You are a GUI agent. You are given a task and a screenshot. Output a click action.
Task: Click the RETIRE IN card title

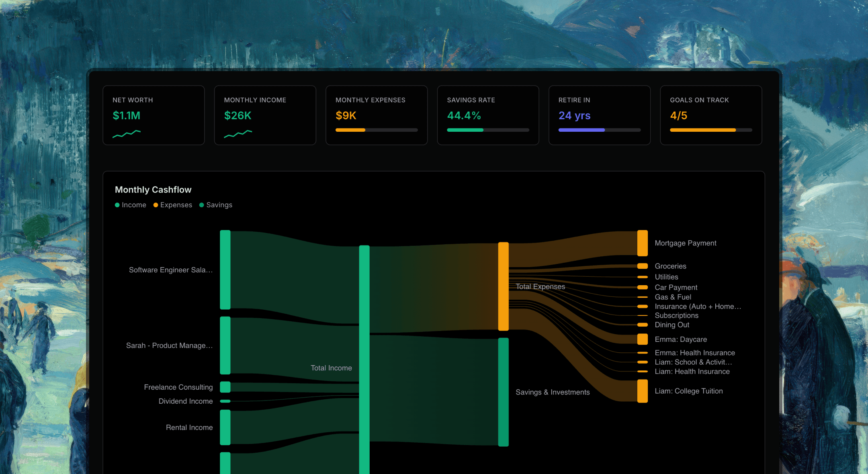[x=574, y=100]
